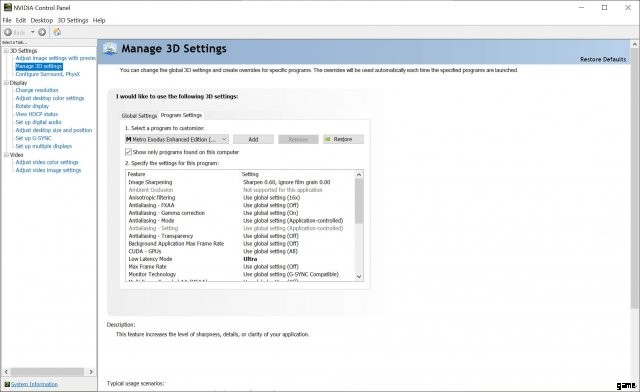Click the Manage 3D Settings header icon
Viewport: 640px width, 392px height.
pos(109,49)
